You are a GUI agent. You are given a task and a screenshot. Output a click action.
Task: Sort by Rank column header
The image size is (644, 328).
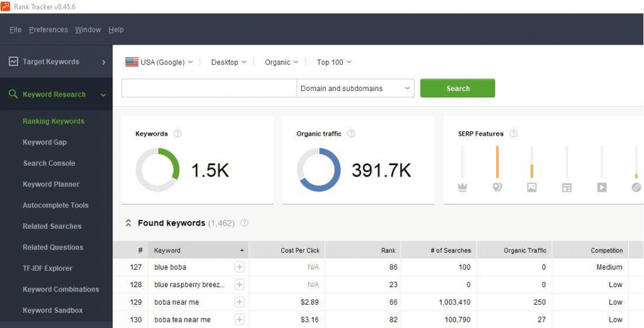[x=363, y=250]
